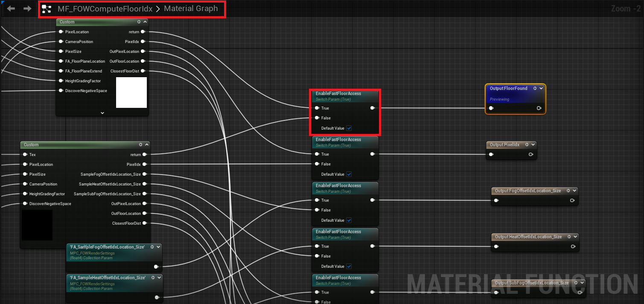Click preview circle icon on Custom node with Tex input

click(140, 145)
